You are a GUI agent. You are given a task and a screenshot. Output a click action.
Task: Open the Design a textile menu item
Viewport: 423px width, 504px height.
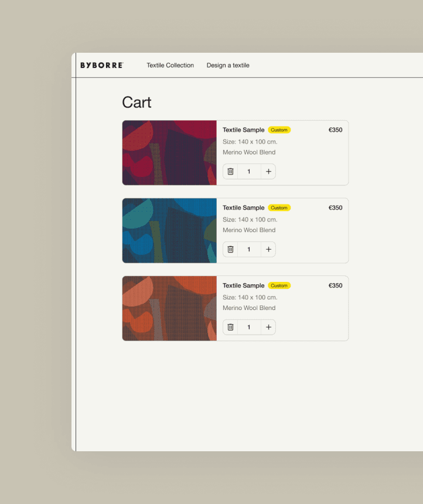[228, 65]
